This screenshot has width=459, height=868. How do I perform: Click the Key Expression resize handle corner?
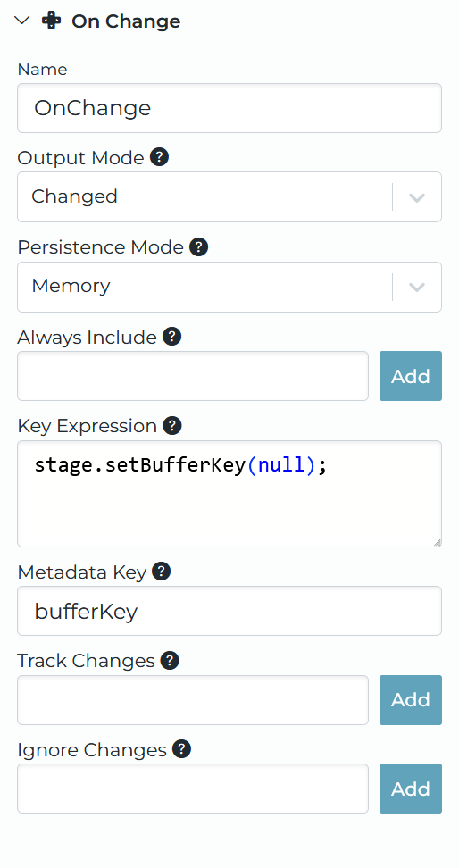437,543
